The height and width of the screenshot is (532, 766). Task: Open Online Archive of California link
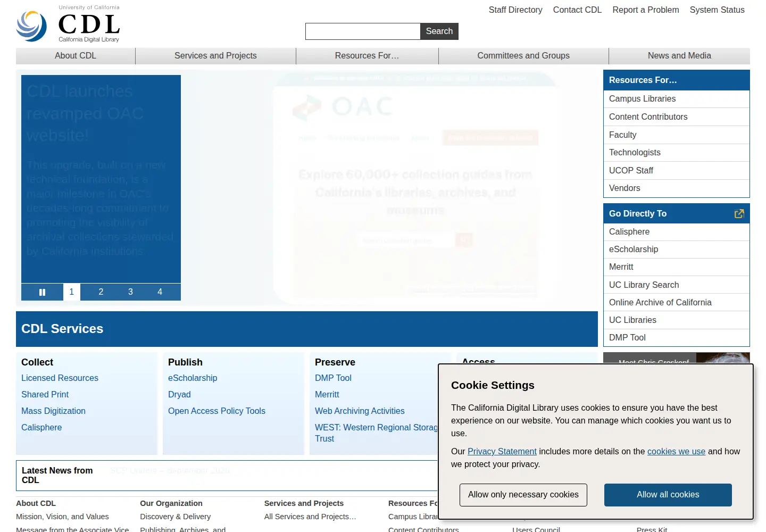coord(676,303)
